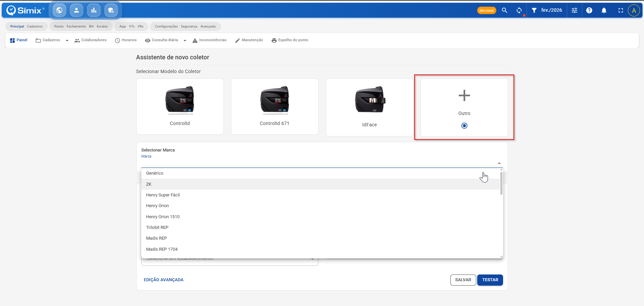Switch to the Ponto tab
Viewport: 644px width, 306px height.
[59, 26]
